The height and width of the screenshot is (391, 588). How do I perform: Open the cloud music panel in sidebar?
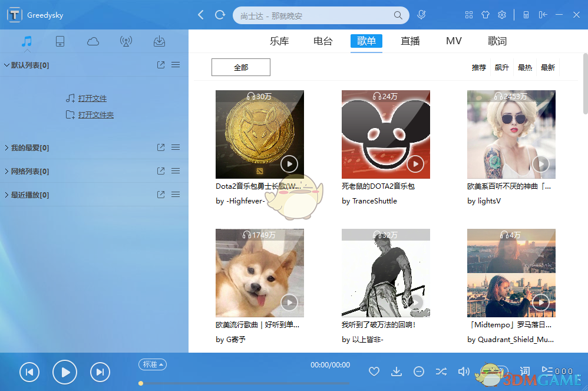93,41
